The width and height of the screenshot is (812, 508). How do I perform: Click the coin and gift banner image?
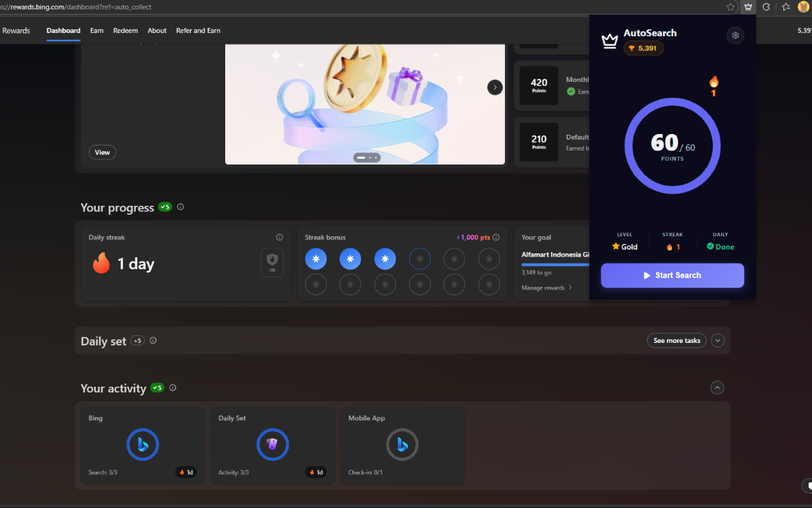coord(365,104)
